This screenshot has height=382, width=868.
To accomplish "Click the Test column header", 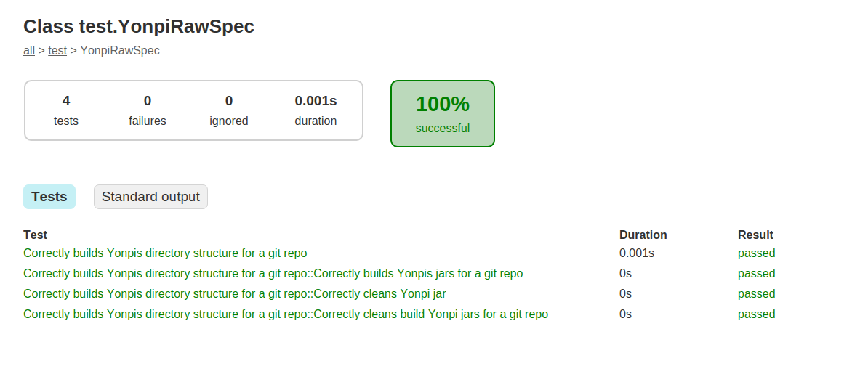I will 36,235.
